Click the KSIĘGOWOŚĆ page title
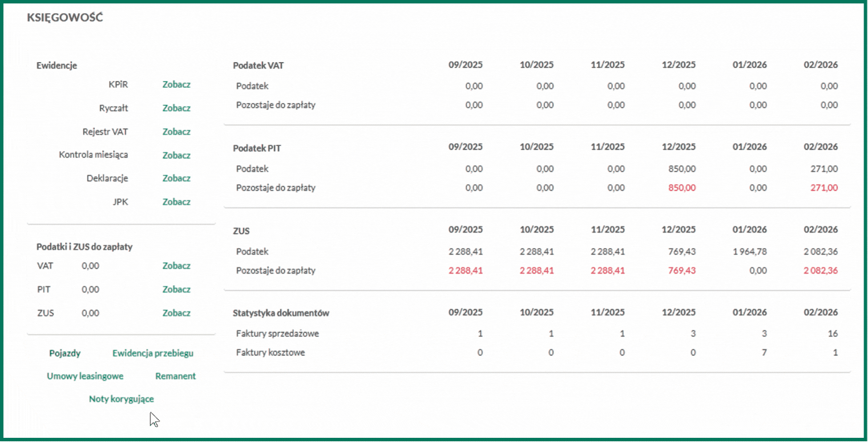Viewport: 868px width, 443px height. click(x=65, y=18)
